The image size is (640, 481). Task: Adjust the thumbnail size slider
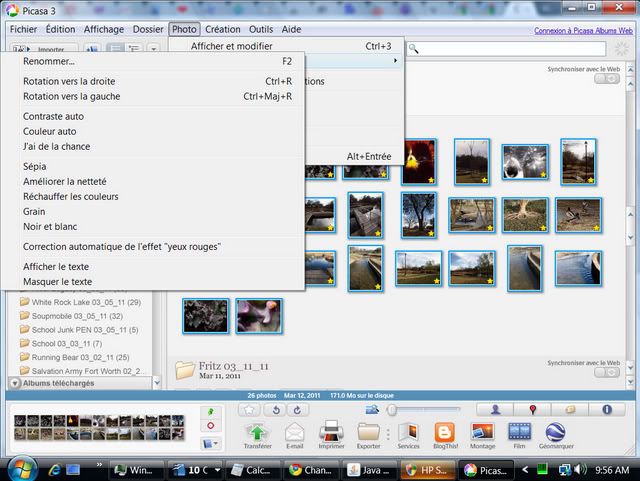click(x=393, y=410)
